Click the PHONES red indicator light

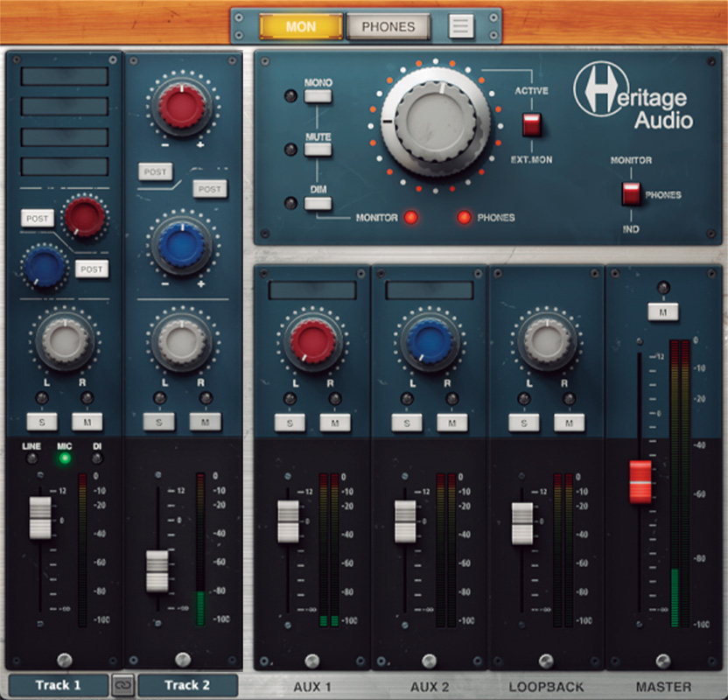click(465, 217)
